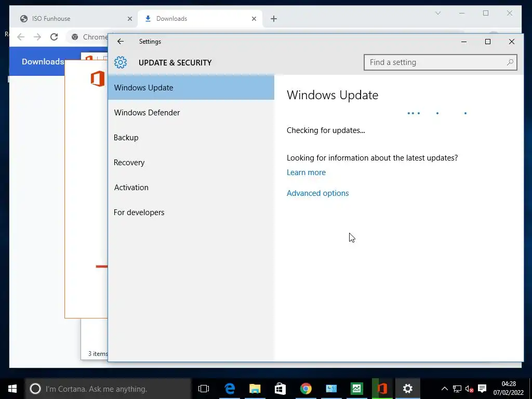Click the Chrome address bar site icon
The height and width of the screenshot is (399, 532).
[75, 37]
